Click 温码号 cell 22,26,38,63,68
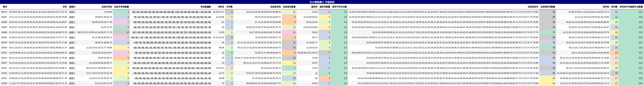 pos(310,27)
